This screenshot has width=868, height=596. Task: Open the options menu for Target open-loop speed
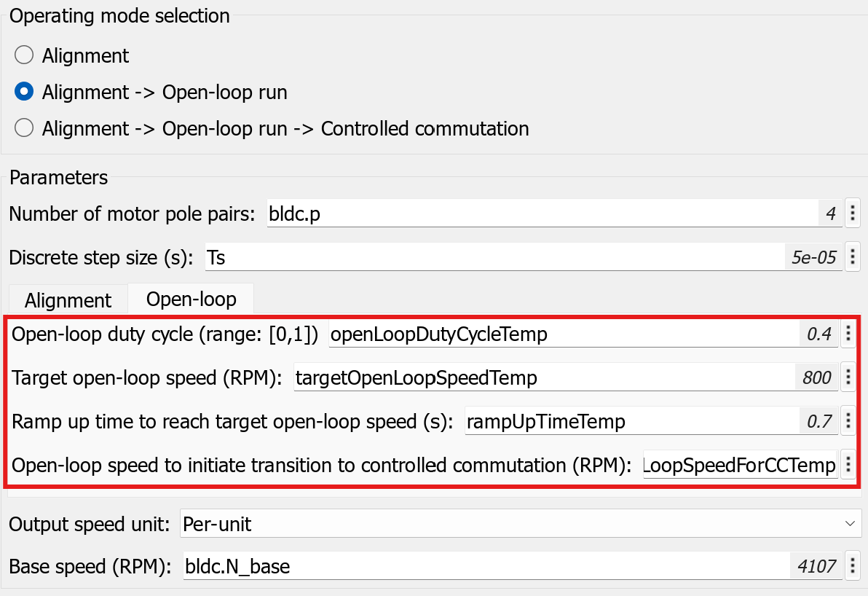848,377
